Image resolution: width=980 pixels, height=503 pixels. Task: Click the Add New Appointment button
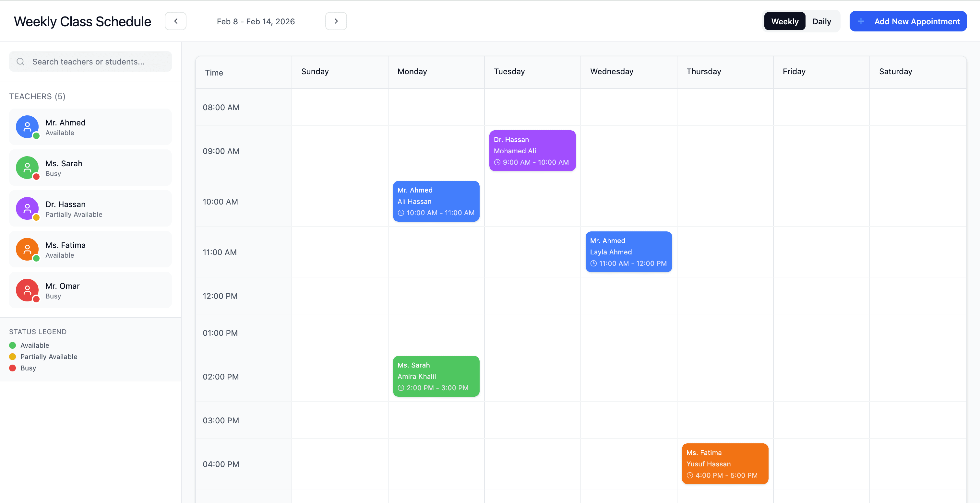[908, 21]
